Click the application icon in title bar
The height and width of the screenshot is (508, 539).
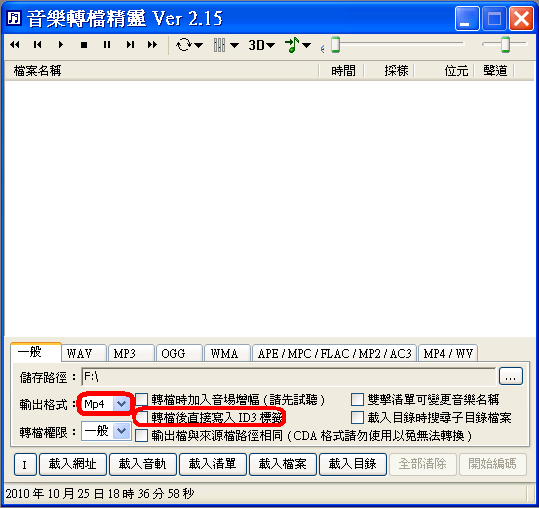14,18
